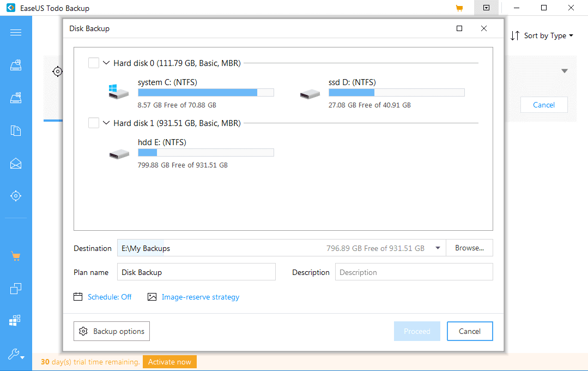The height and width of the screenshot is (371, 588).
Task: Open the Sort by Type dropdown
Action: pos(542,35)
